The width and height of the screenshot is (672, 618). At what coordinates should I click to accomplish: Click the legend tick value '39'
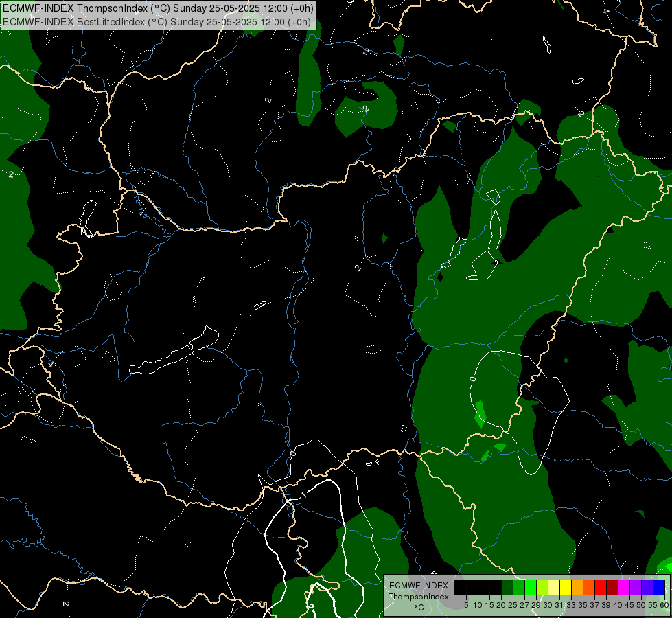(606, 605)
